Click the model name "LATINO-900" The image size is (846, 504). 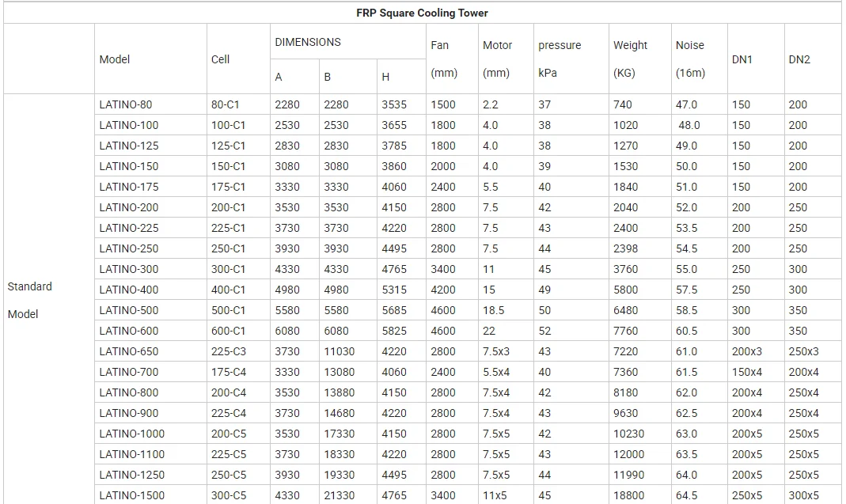[x=129, y=413]
